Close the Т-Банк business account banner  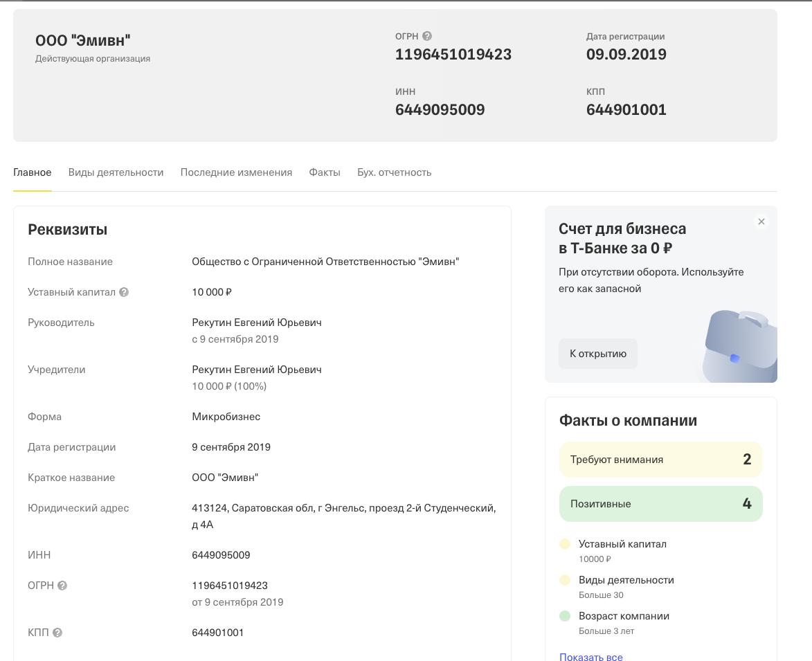point(761,221)
